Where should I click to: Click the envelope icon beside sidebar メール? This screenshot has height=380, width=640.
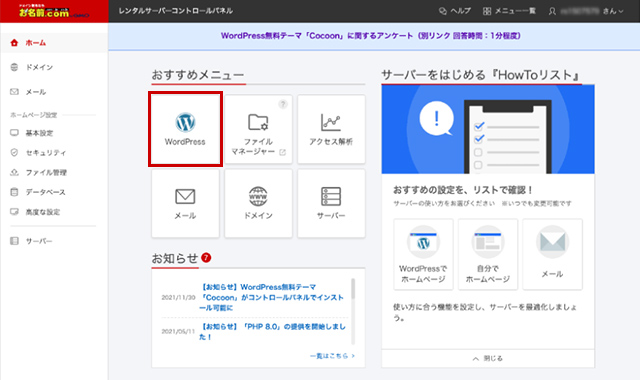tap(14, 92)
